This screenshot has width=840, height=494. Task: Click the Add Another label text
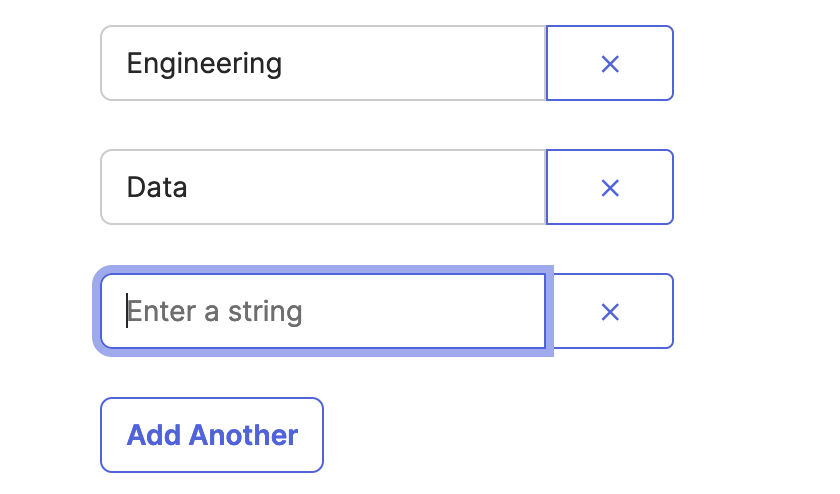click(x=212, y=435)
